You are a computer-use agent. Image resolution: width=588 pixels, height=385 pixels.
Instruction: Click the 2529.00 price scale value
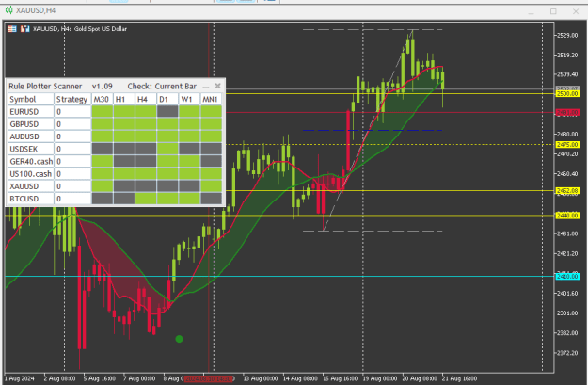567,35
